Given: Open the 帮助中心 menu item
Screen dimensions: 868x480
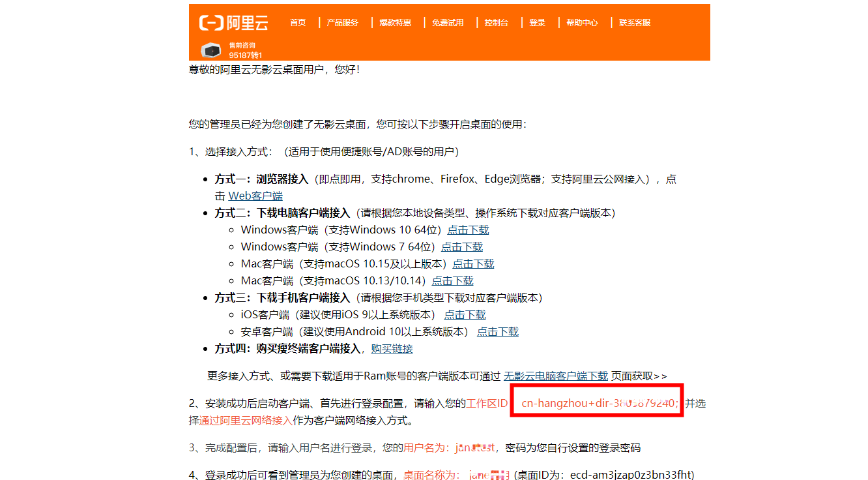Looking at the screenshot, I should click(x=582, y=23).
